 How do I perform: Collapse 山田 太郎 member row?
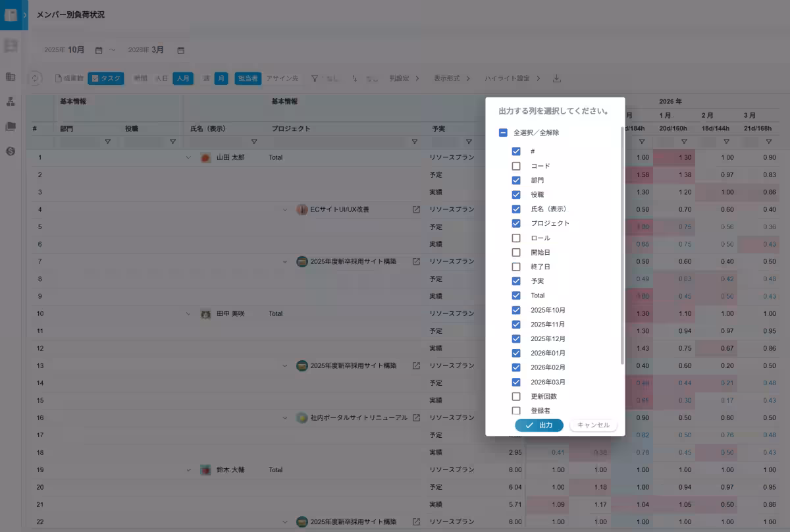pyautogui.click(x=188, y=157)
